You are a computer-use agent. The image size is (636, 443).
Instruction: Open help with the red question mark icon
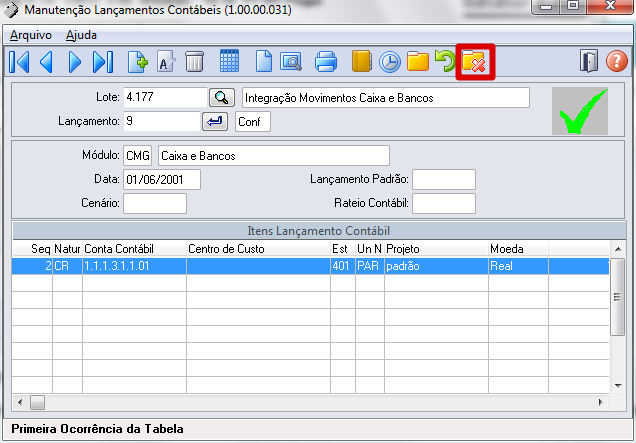pos(617,61)
